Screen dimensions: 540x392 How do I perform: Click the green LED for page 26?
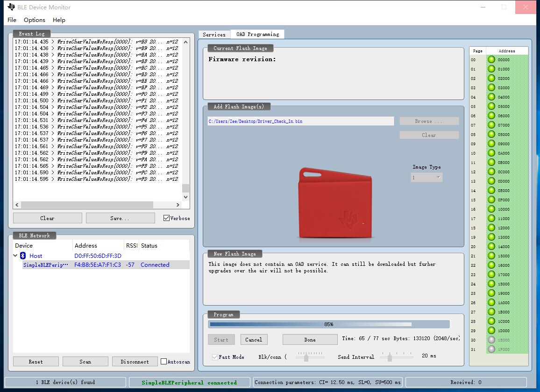tap(491, 302)
